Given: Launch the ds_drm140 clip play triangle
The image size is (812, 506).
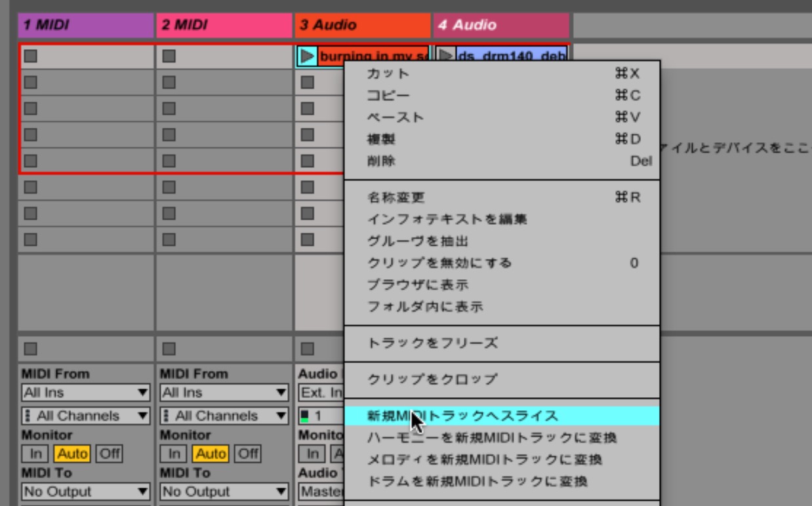Looking at the screenshot, I should 445,56.
